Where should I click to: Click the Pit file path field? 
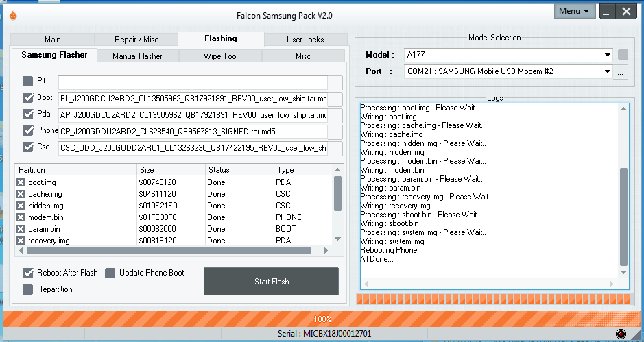pos(193,82)
